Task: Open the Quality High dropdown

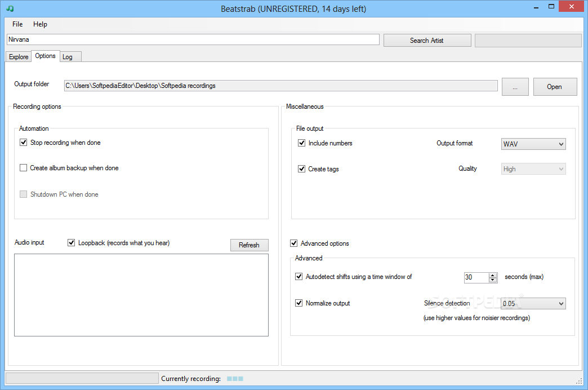Action: 533,169
